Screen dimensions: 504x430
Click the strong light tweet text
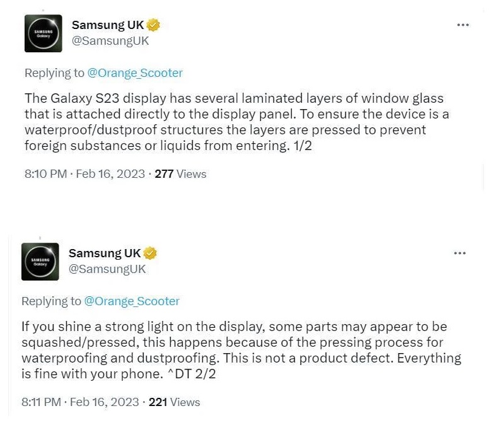pos(239,350)
